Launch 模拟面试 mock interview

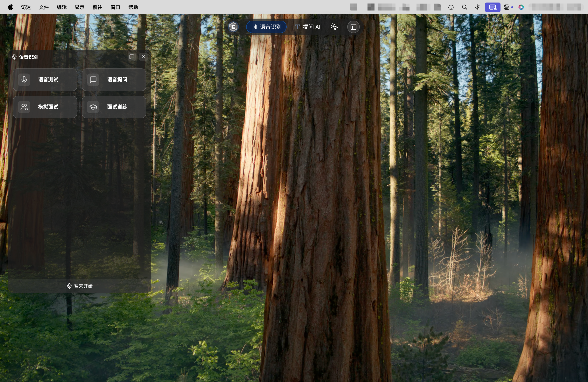(x=45, y=107)
